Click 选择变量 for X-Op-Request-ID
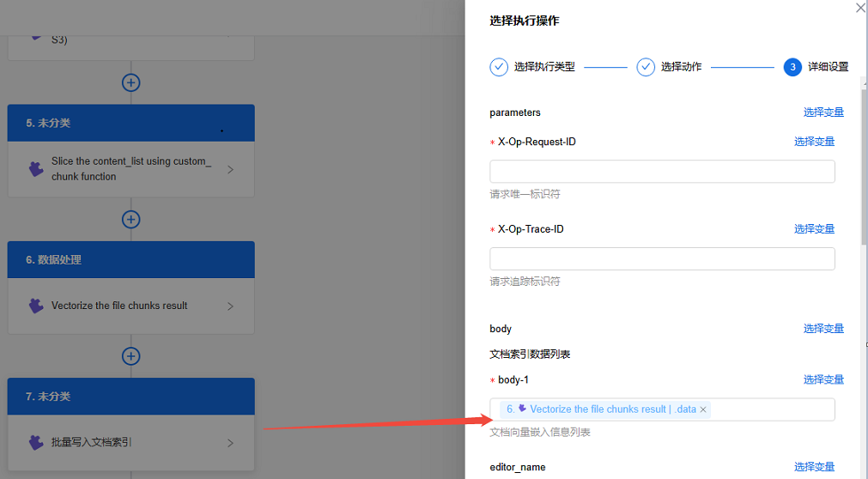This screenshot has width=868, height=479. pos(814,142)
